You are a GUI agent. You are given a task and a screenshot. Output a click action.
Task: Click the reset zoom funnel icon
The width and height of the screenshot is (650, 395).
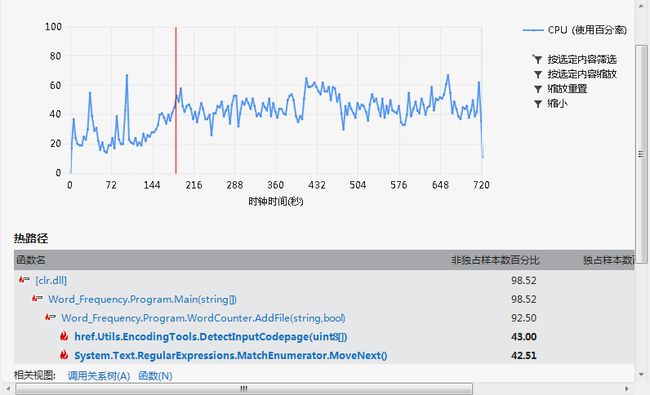(x=538, y=89)
